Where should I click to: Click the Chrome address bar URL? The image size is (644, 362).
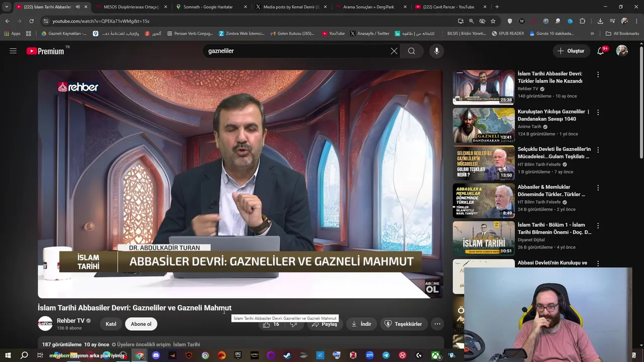[101, 21]
